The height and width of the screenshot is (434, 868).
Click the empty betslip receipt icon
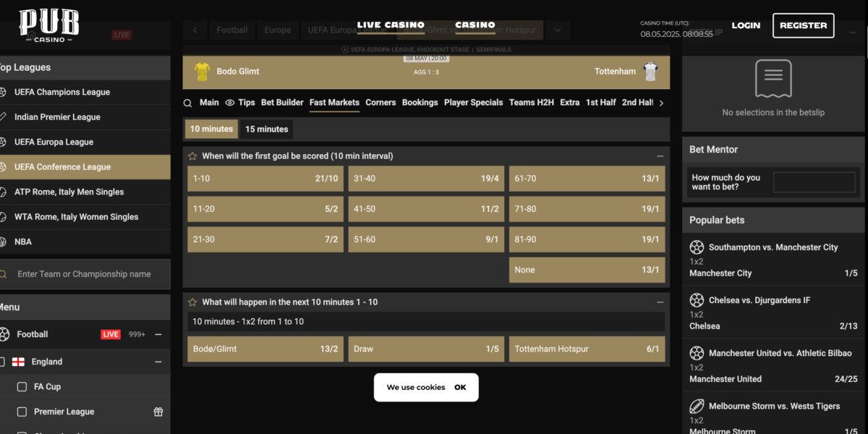coord(773,79)
